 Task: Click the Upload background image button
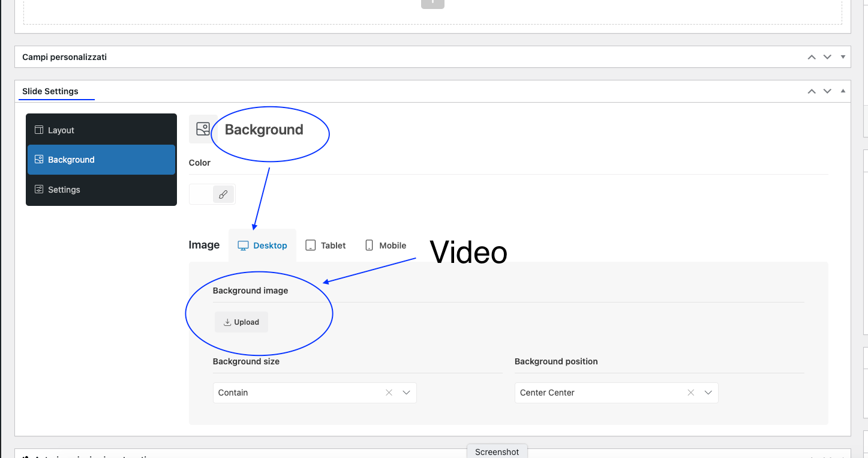(241, 322)
